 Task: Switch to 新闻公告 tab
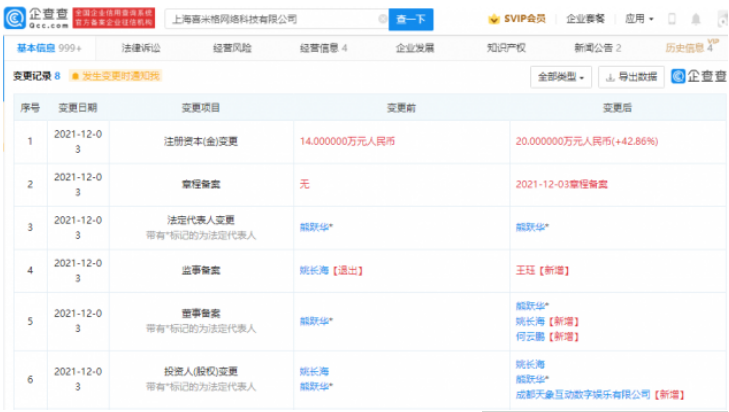597,48
